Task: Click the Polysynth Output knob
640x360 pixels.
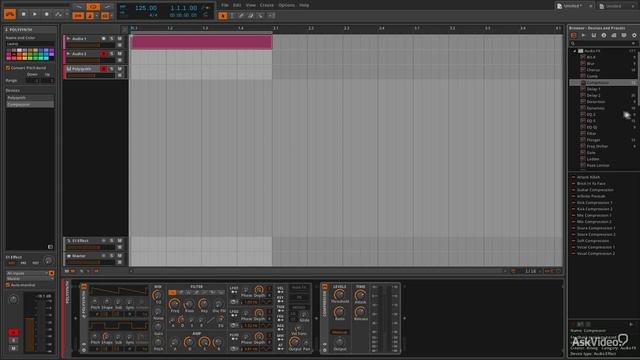Action: pyautogui.click(x=294, y=342)
